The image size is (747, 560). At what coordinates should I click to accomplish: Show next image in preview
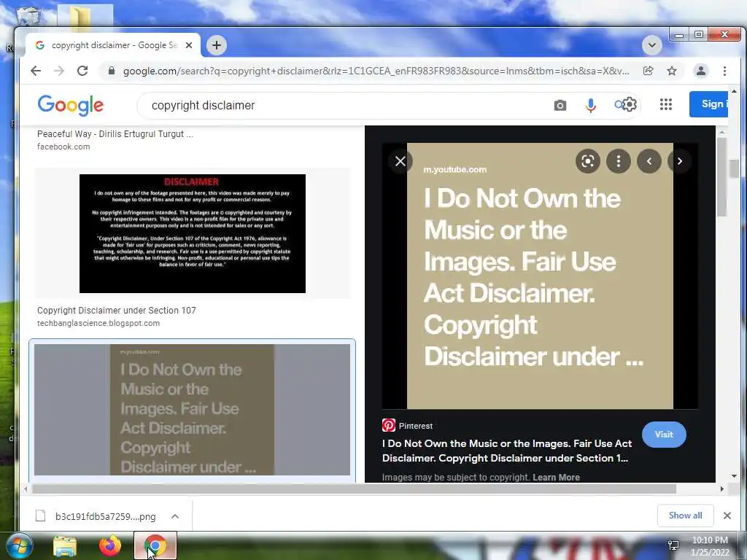680,161
